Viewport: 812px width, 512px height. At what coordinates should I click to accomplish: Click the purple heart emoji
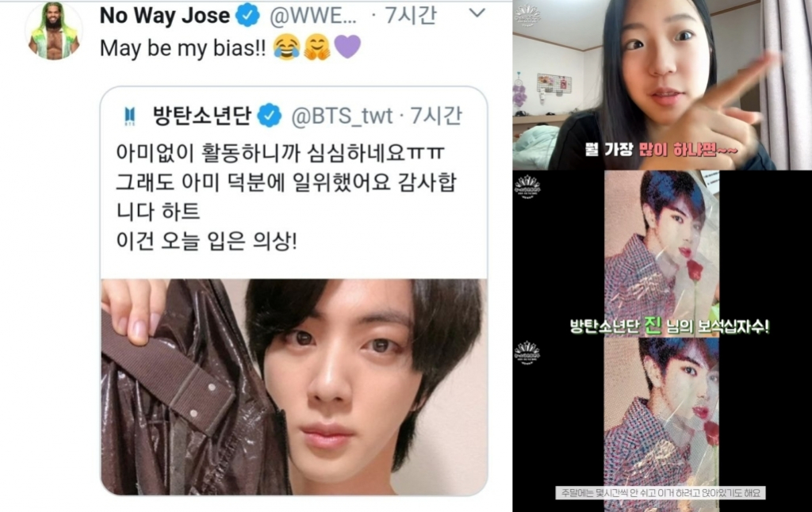[x=347, y=47]
